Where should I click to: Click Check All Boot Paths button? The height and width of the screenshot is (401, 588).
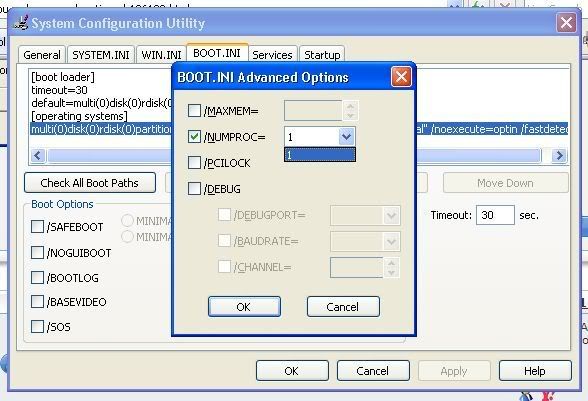pyautogui.click(x=90, y=183)
